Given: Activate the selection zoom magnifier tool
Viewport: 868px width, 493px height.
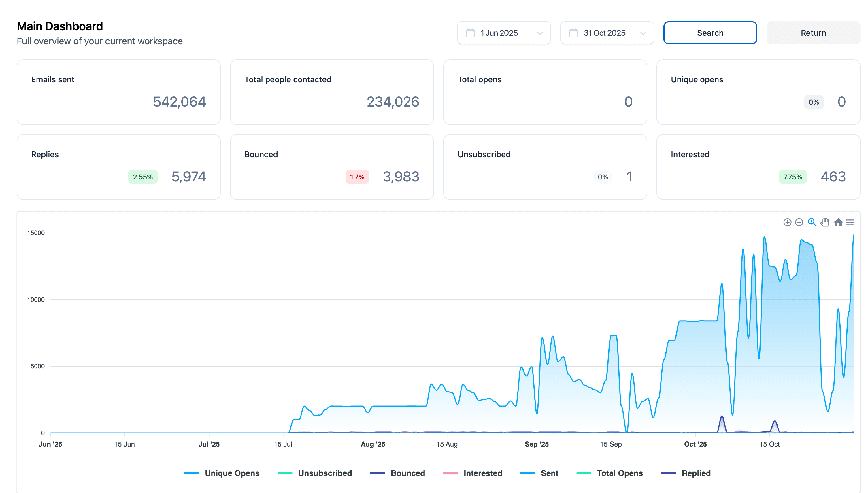Looking at the screenshot, I should (x=812, y=222).
